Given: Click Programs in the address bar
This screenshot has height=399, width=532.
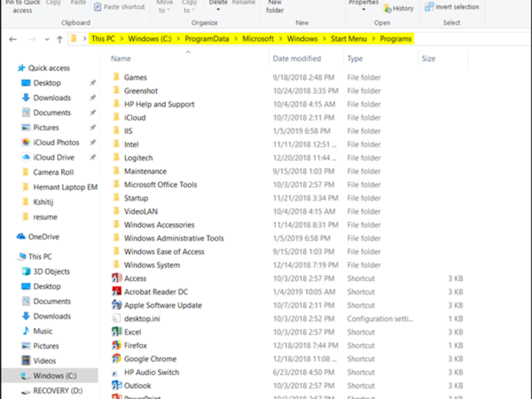Looking at the screenshot, I should (396, 39).
